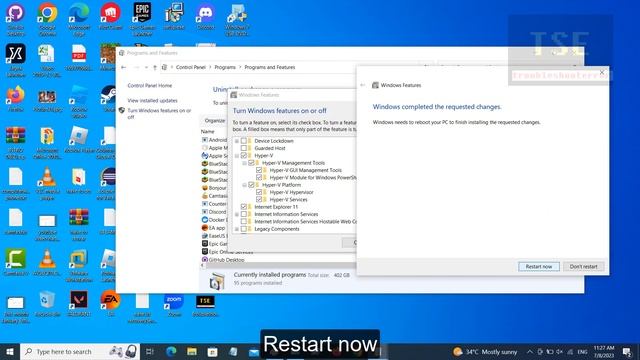640x360 pixels.
Task: Select the Steam desktop shortcut
Action: pyautogui.click(x=109, y=99)
